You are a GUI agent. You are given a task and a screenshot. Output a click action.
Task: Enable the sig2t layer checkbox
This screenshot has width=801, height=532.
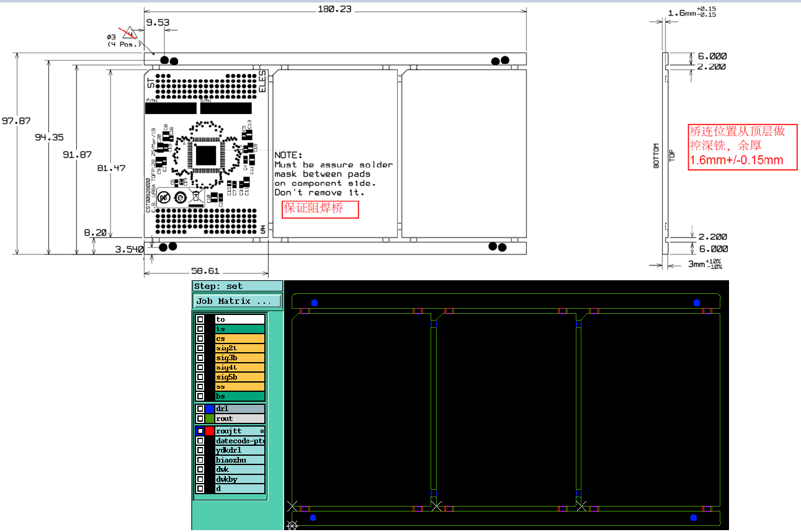tap(200, 348)
